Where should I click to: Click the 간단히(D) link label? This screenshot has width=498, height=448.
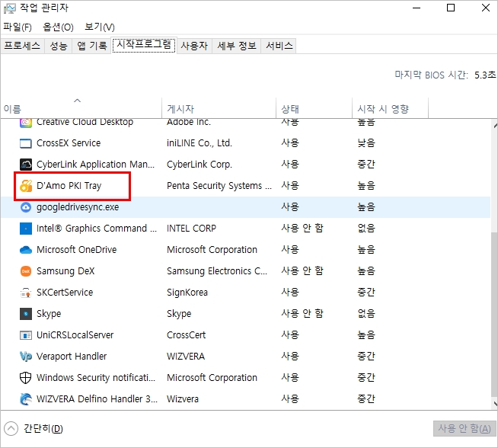[x=43, y=429]
